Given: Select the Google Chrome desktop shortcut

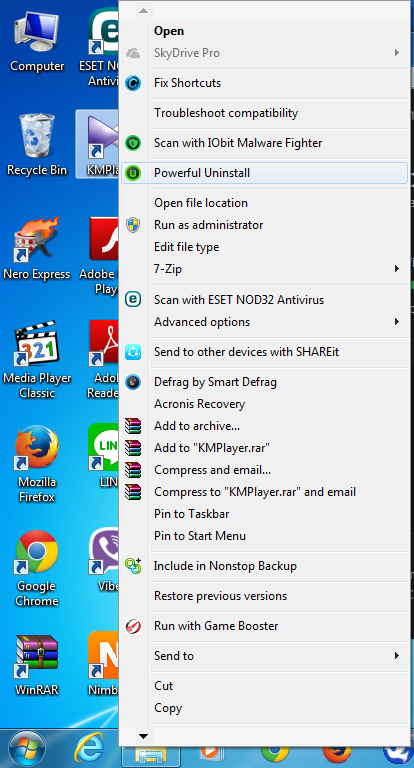Looking at the screenshot, I should pos(37,568).
